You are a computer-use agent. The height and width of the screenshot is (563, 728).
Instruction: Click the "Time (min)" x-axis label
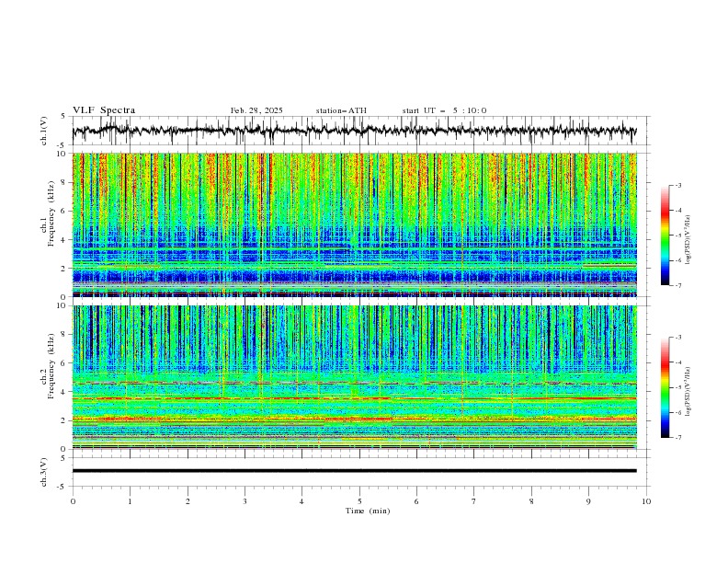pos(368,511)
